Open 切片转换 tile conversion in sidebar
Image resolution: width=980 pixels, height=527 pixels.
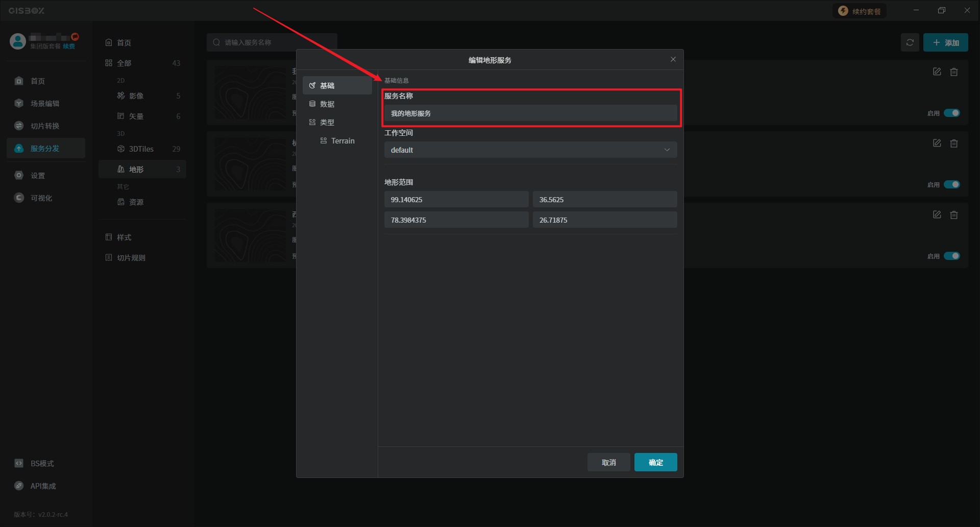click(45, 126)
